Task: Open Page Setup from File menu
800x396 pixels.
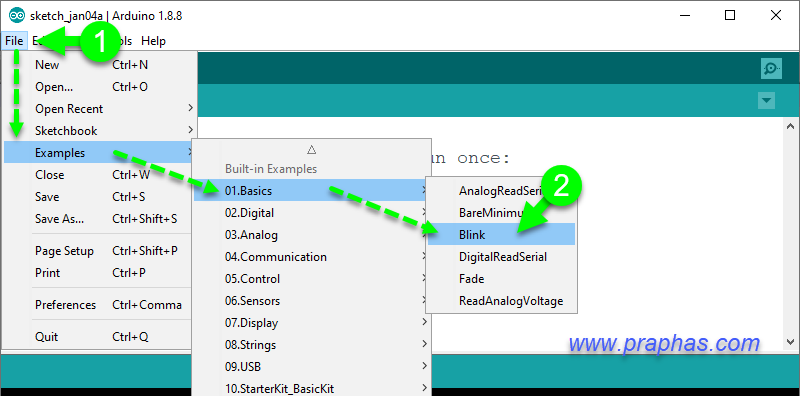Action: pos(99,251)
